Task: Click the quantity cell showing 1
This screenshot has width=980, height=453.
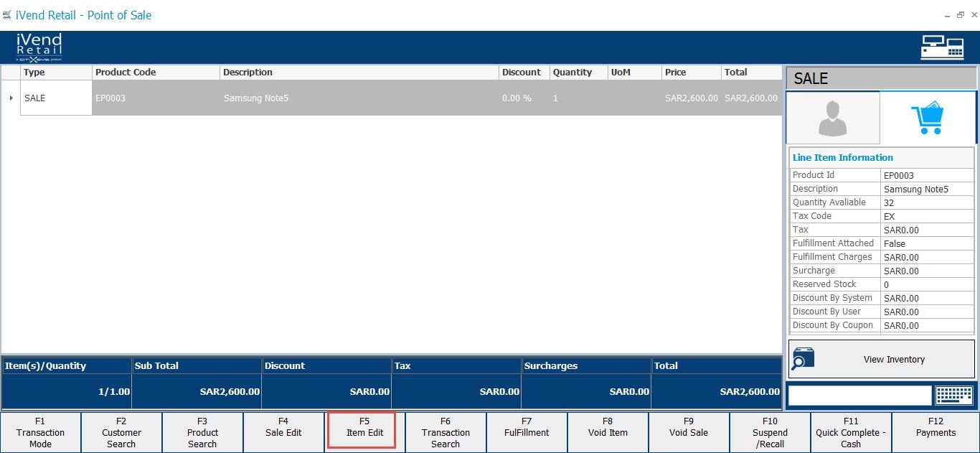Action: click(578, 98)
